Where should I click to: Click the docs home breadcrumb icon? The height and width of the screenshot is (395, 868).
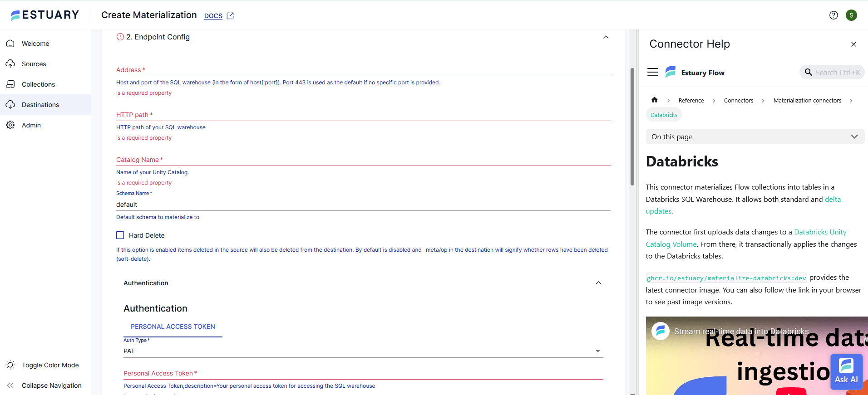click(654, 100)
